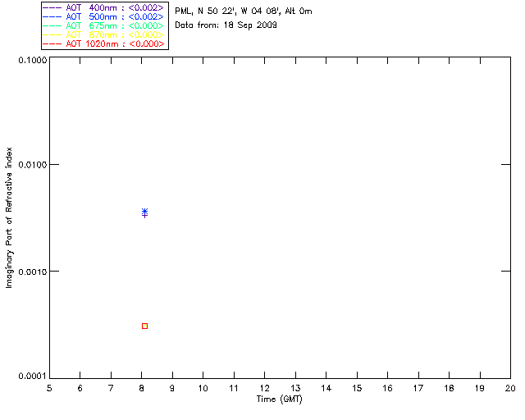Click the PML location header text

pos(244,11)
